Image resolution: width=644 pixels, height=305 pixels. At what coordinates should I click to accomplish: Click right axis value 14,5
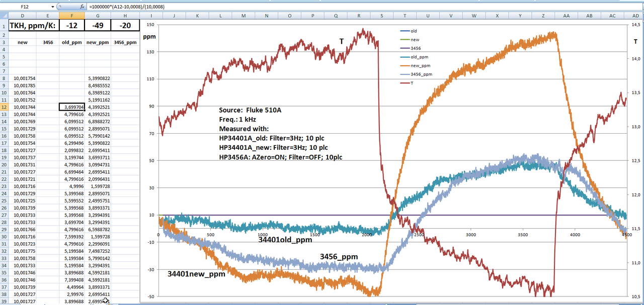[x=636, y=24]
